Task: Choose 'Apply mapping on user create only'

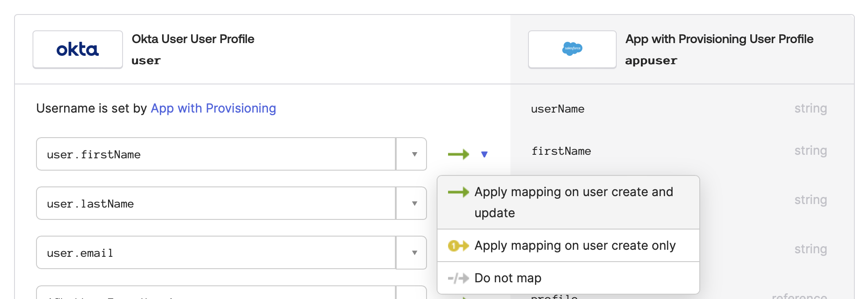Action: [575, 246]
